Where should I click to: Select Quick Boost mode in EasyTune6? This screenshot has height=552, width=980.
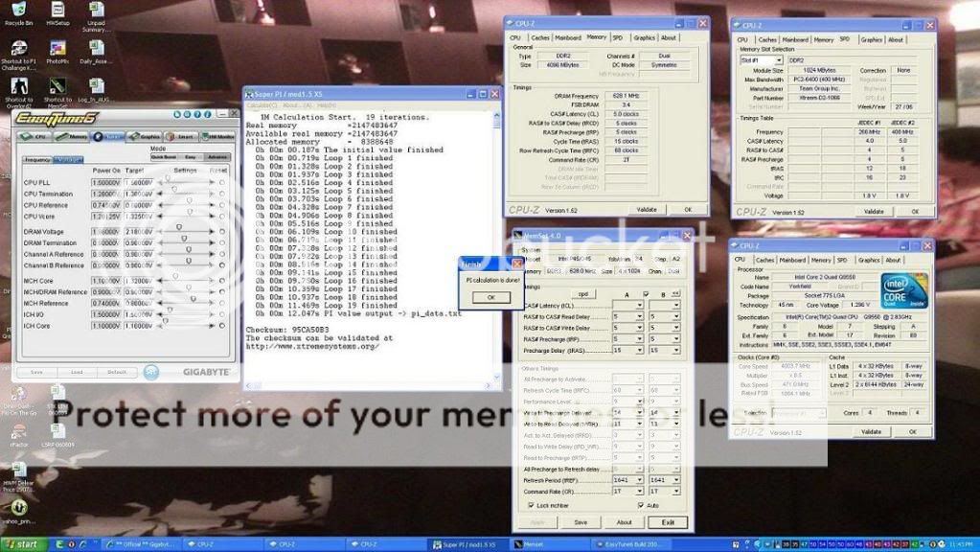(x=164, y=157)
